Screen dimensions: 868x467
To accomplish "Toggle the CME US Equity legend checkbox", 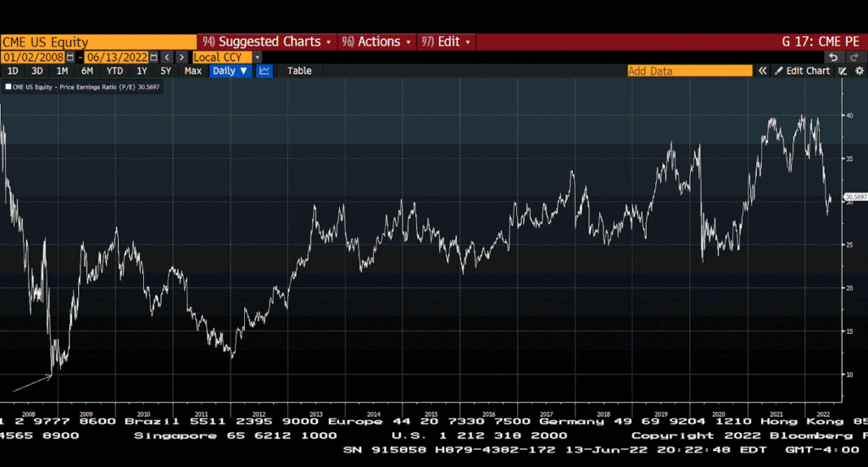I will [8, 86].
